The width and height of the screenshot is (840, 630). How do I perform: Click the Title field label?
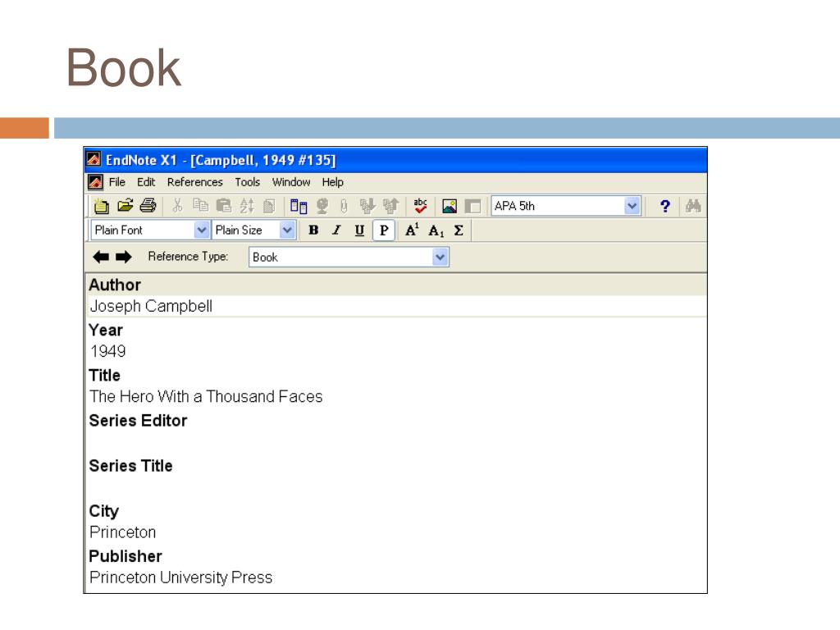104,376
